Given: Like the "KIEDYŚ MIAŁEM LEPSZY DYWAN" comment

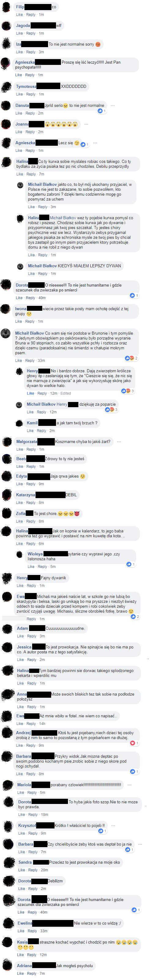Looking at the screenshot, I should 32,273.
